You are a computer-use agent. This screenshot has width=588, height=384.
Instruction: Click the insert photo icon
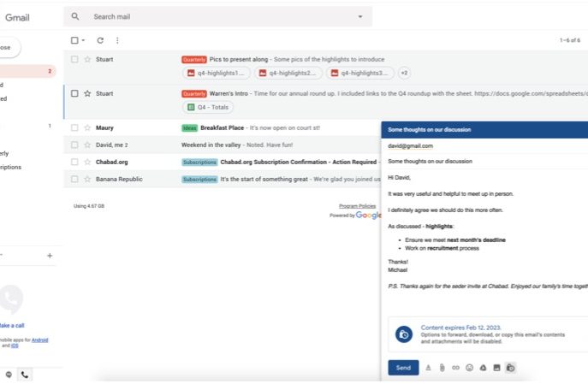(496, 368)
